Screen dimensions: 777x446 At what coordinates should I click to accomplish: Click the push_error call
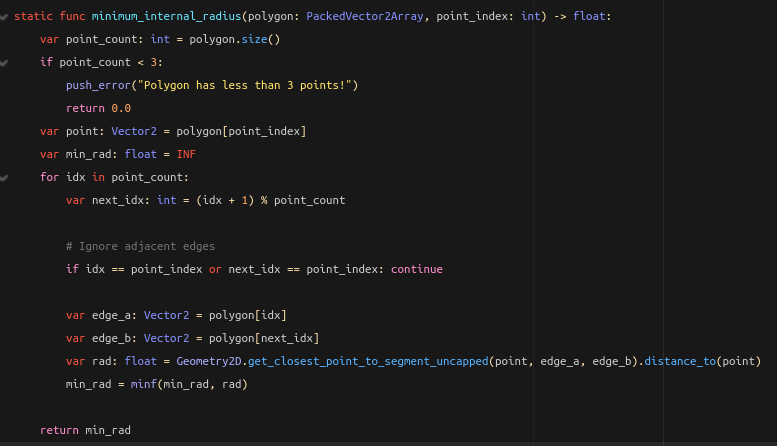(98, 85)
